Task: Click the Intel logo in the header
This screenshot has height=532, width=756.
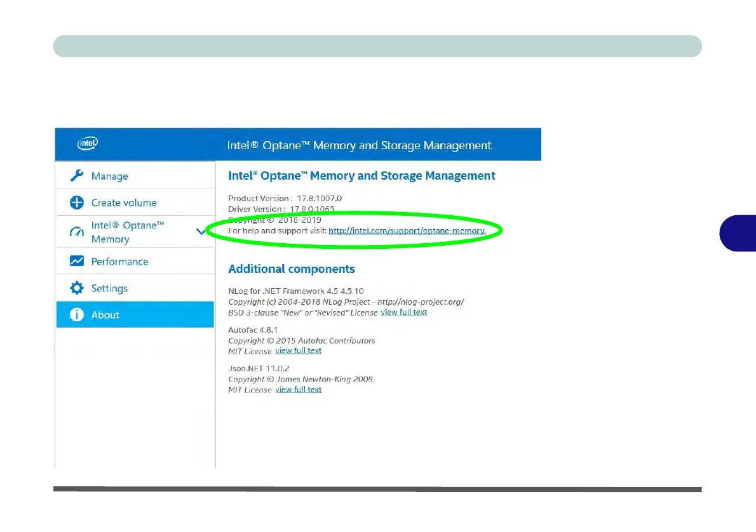Action: coord(88,143)
